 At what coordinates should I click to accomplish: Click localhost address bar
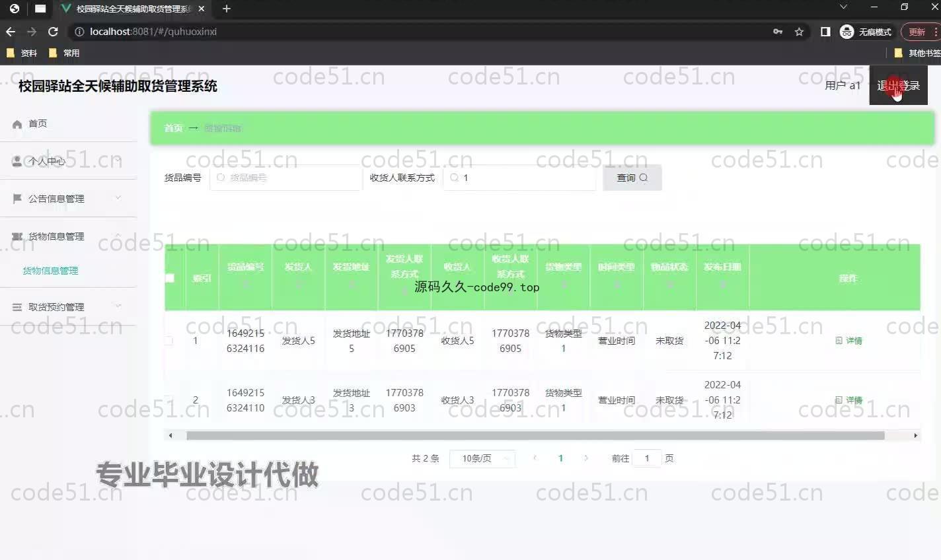(423, 32)
